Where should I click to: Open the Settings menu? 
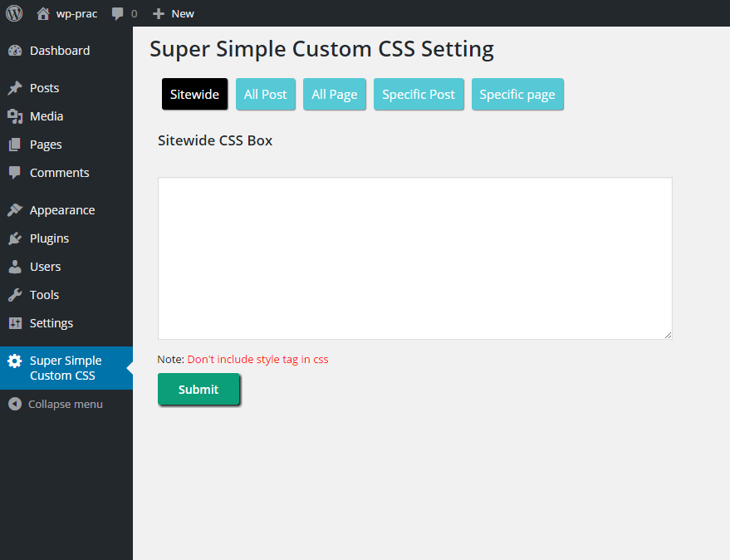click(51, 324)
